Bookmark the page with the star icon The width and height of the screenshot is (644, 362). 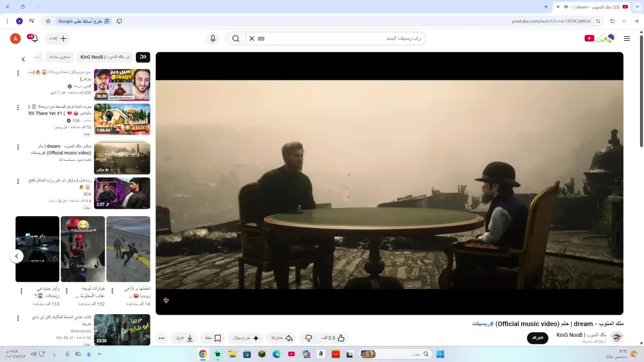tap(48, 21)
